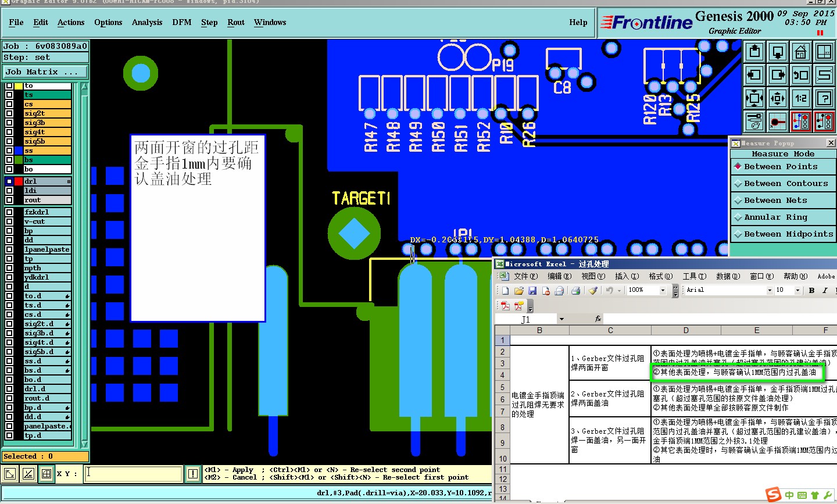
Task: Open the Genesis Edit menu
Action: 41,22
